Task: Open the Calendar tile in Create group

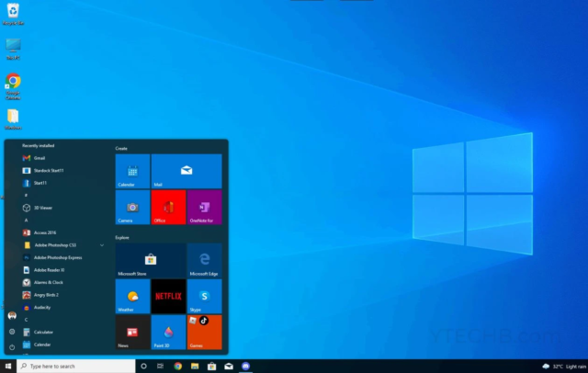Action: (132, 171)
